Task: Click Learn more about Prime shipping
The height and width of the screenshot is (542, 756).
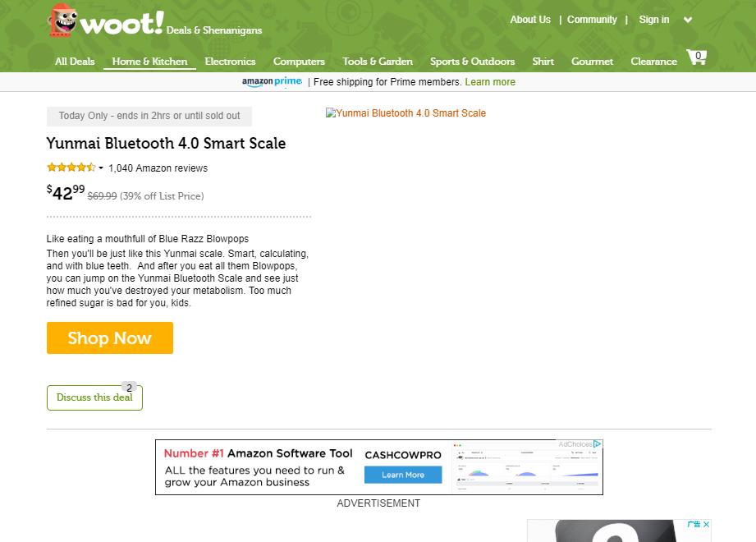Action: (490, 82)
